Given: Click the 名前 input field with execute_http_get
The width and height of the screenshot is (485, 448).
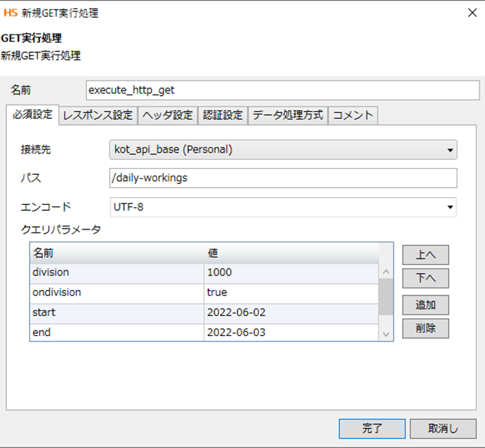Looking at the screenshot, I should point(282,90).
